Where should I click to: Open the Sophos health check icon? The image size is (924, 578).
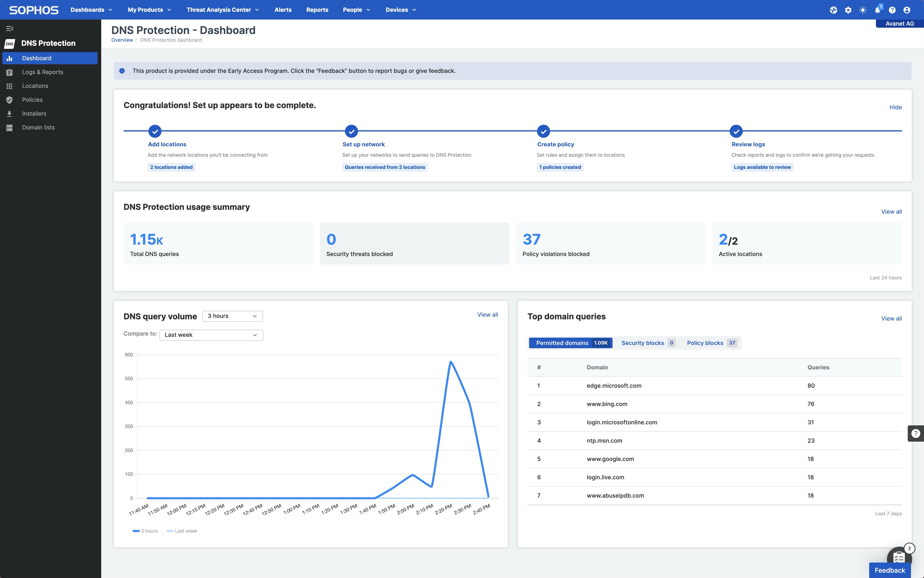(x=833, y=10)
